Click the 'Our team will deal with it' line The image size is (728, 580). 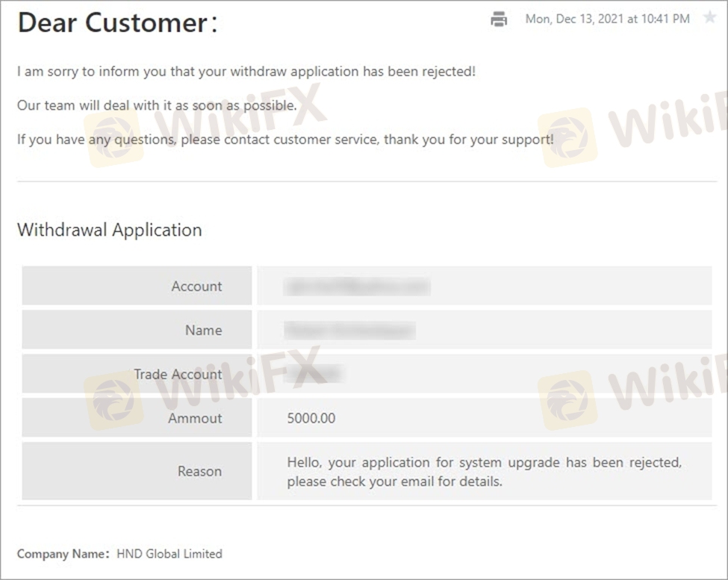pos(157,105)
